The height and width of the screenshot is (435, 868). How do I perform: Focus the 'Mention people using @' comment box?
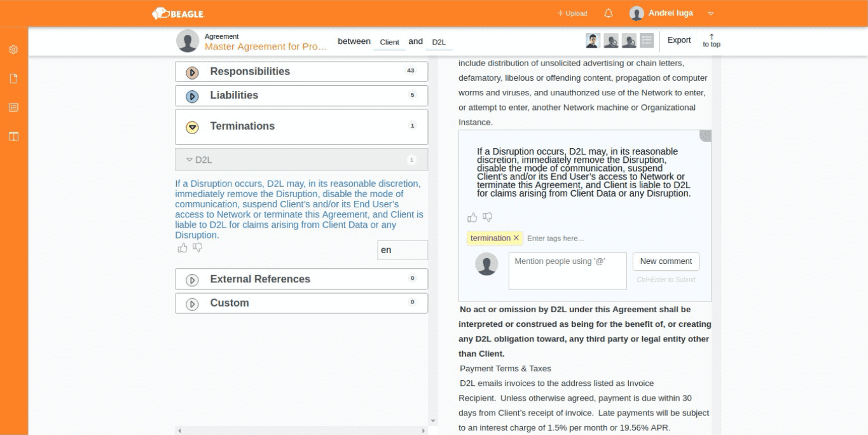[567, 271]
